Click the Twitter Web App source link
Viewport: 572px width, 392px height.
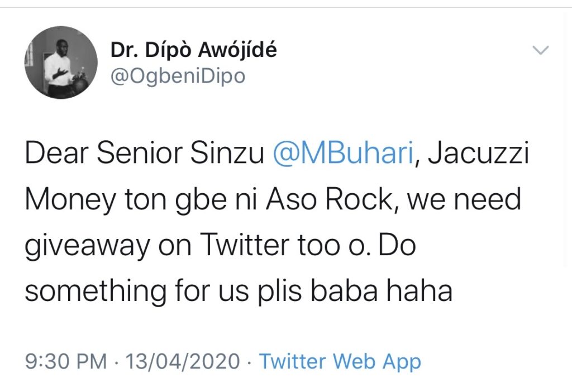tap(340, 361)
